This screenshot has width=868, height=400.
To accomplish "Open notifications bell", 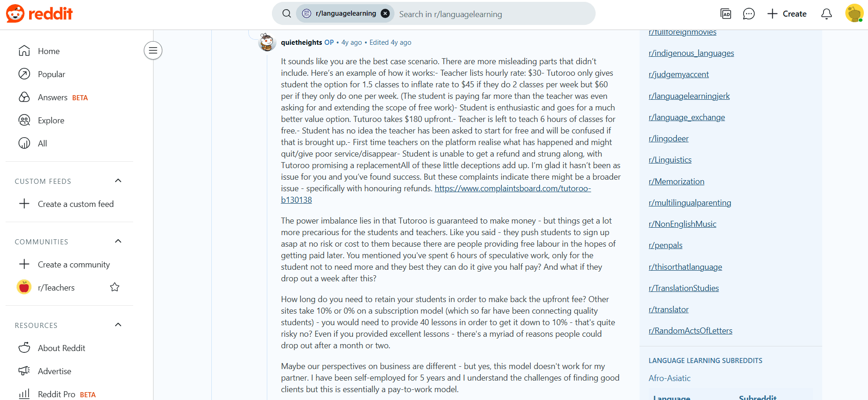I will pyautogui.click(x=826, y=14).
